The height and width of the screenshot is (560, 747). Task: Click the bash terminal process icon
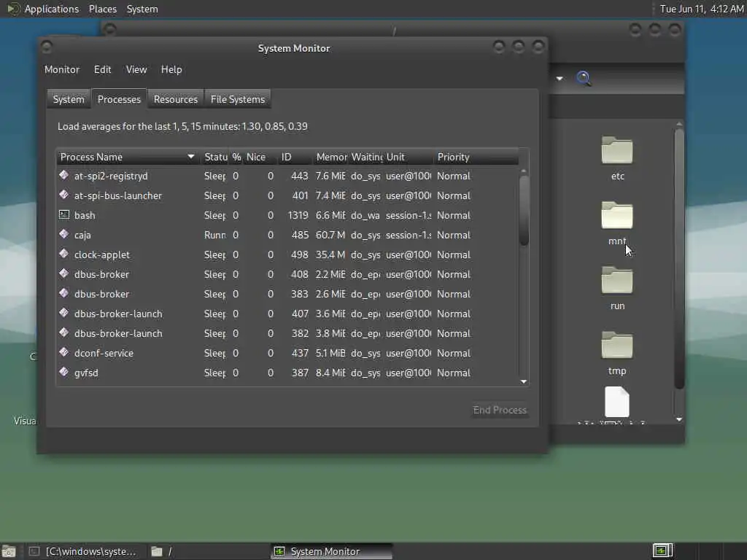pos(64,215)
